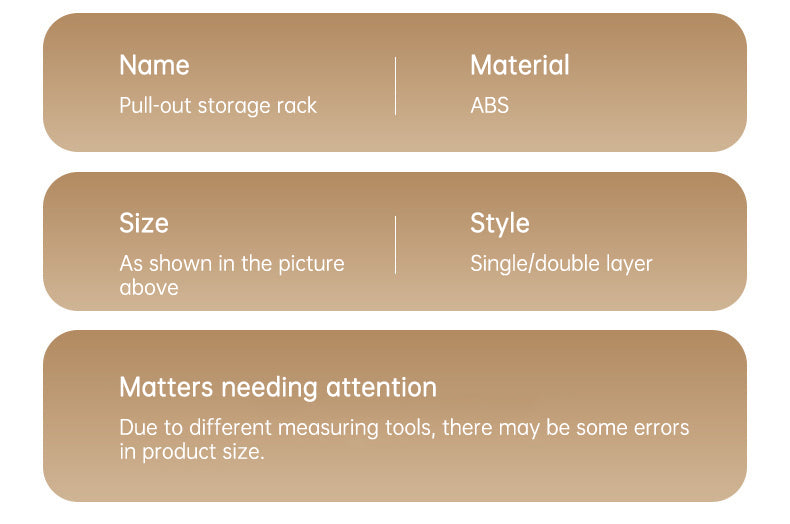The image size is (790, 524).
Task: Click the word "above" under Size
Action: tap(149, 288)
